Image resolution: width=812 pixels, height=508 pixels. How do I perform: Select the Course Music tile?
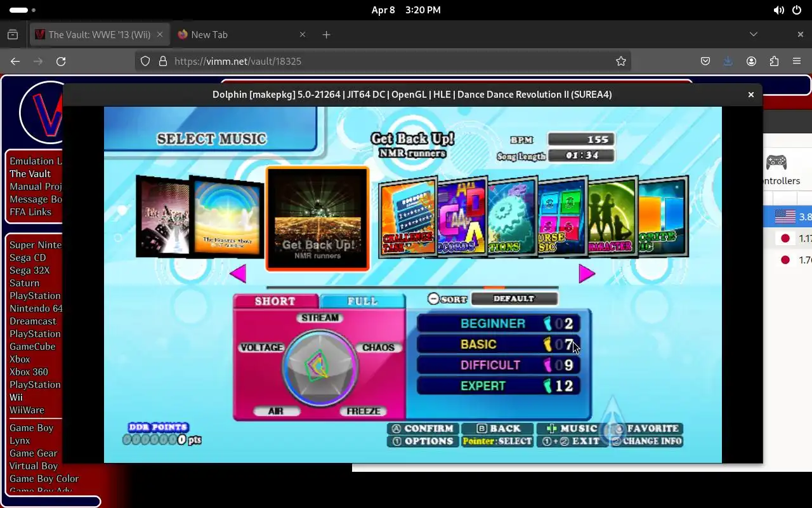click(562, 216)
